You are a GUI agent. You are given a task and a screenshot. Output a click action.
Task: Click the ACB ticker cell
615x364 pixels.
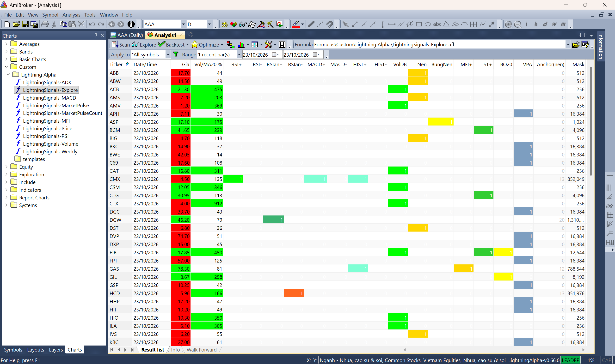click(120, 89)
